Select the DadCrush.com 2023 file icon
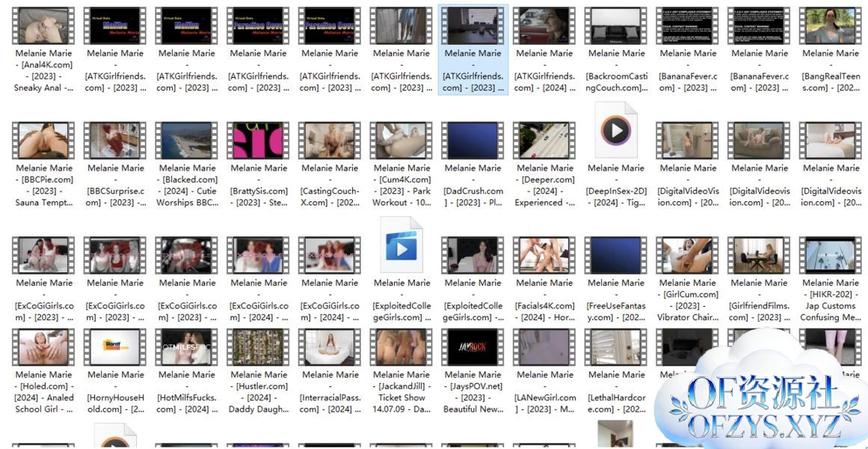The height and width of the screenshot is (449, 868). pos(473,141)
